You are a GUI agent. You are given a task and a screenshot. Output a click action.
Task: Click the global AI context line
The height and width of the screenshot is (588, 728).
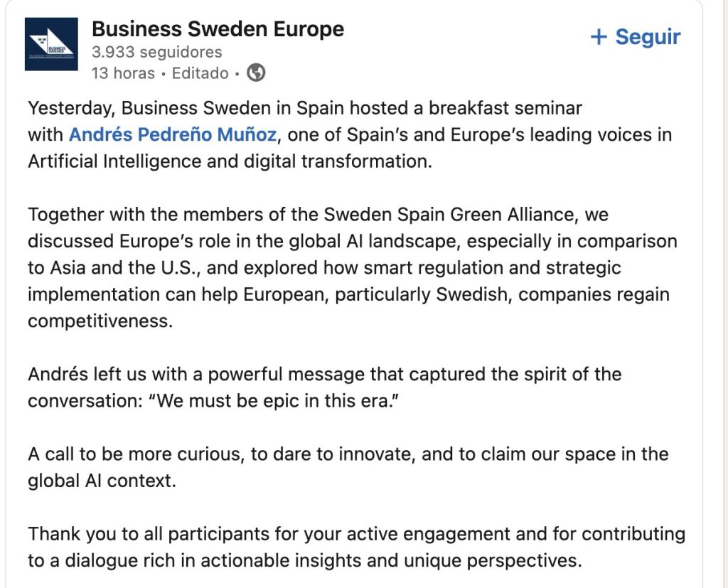tap(101, 481)
